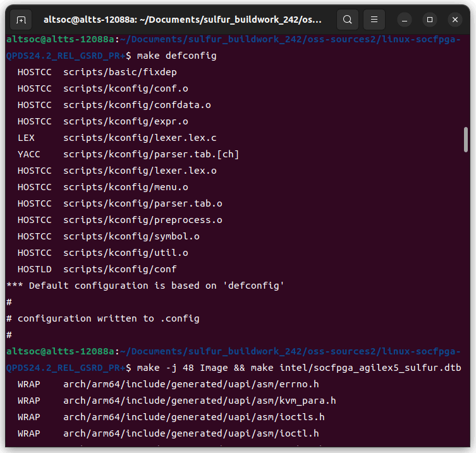Click the kvm_para.h file path
Screen dimensions: 476x453
pyautogui.click(x=199, y=401)
